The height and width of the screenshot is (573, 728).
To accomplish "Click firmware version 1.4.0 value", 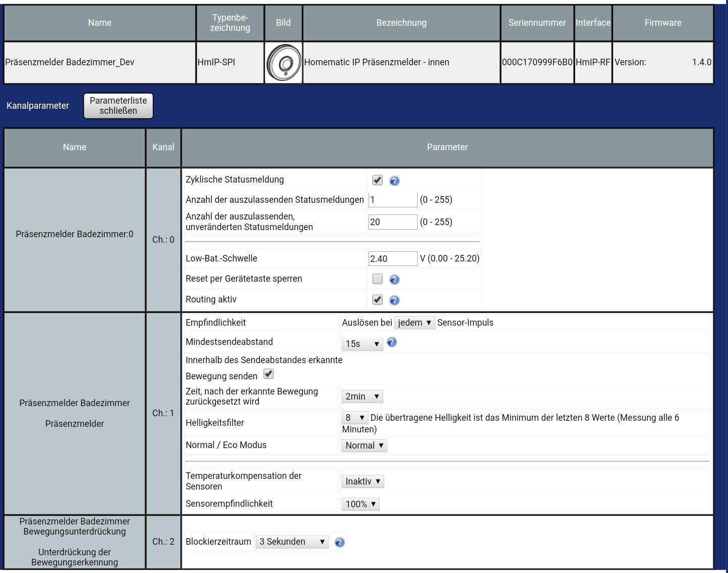I will [702, 62].
